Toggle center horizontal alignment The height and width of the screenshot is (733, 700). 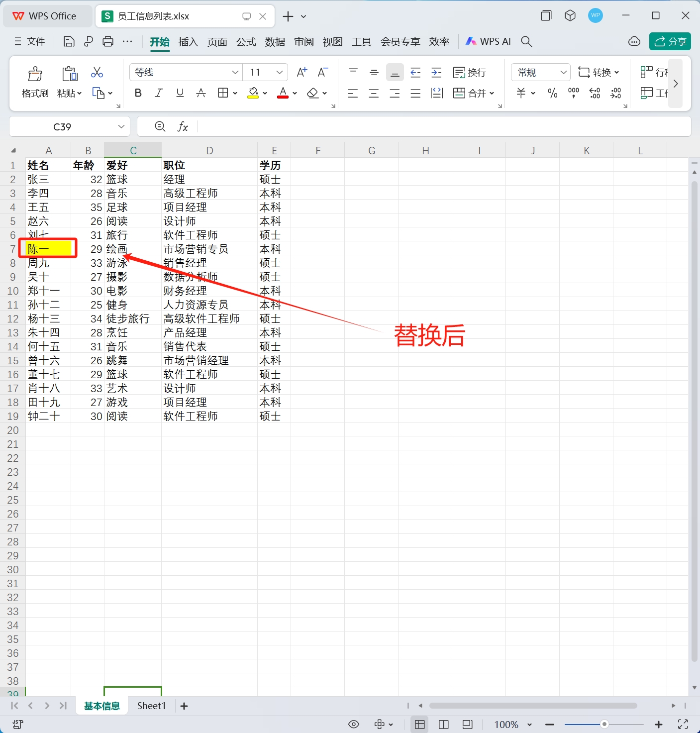[374, 93]
